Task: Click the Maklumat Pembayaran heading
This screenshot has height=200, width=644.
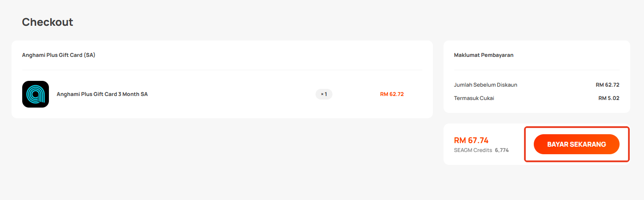Action: tap(484, 55)
